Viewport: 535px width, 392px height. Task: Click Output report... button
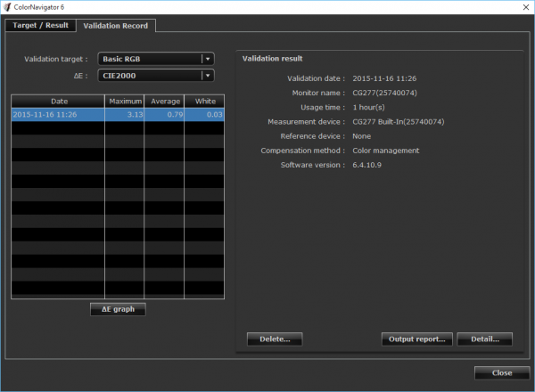(417, 339)
